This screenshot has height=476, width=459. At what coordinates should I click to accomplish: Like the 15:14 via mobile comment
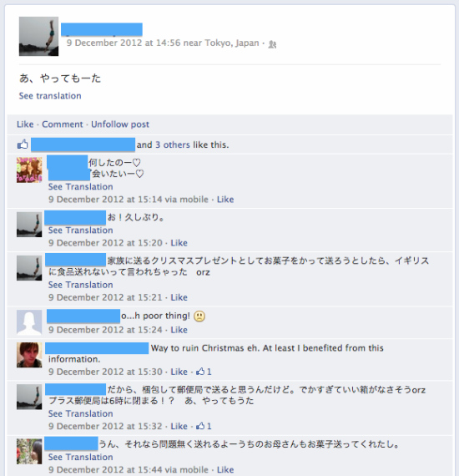point(225,200)
